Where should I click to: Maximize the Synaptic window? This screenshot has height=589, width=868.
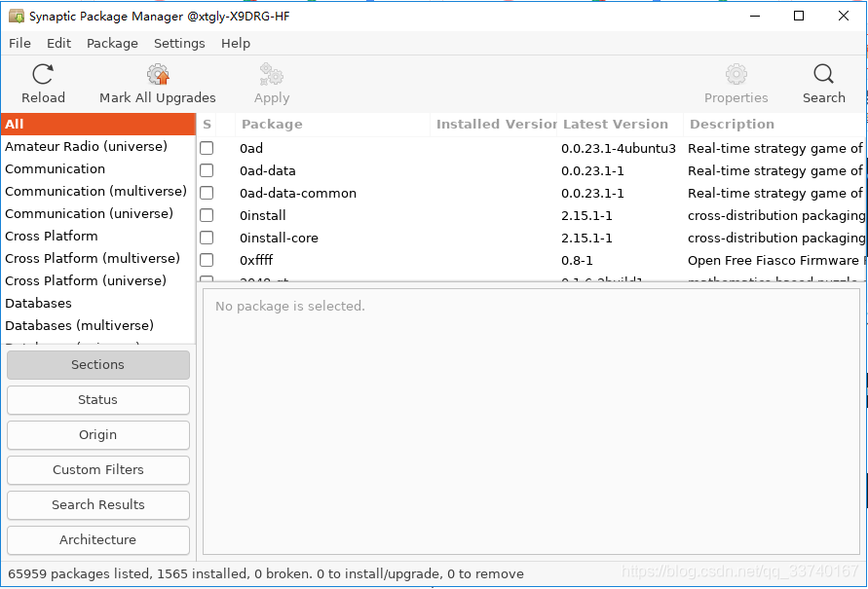coord(799,16)
